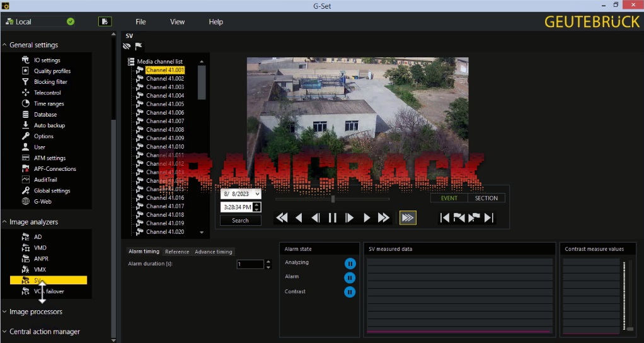
Task: Jump to the first image icon
Action: point(445,218)
